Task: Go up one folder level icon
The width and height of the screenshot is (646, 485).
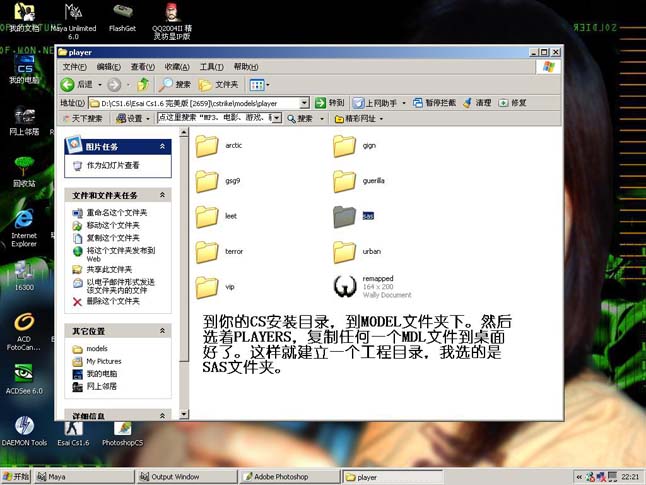Action: tap(143, 84)
